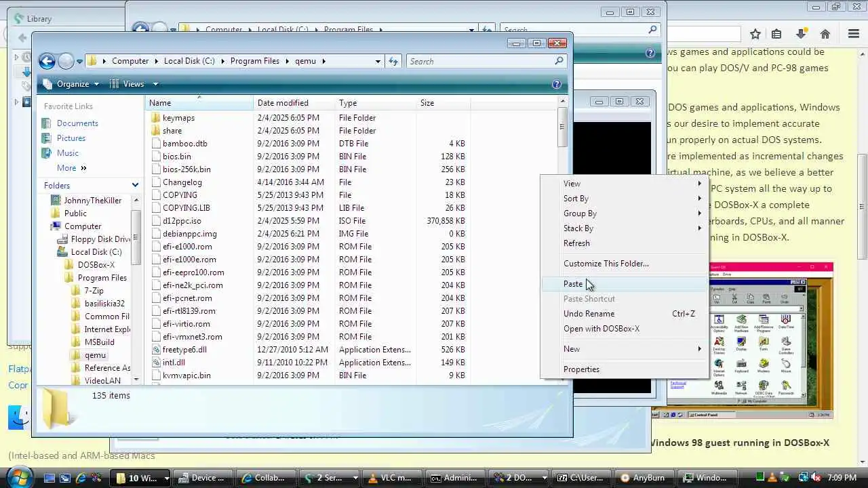Click the Home icon in the browser toolbar

(825, 34)
